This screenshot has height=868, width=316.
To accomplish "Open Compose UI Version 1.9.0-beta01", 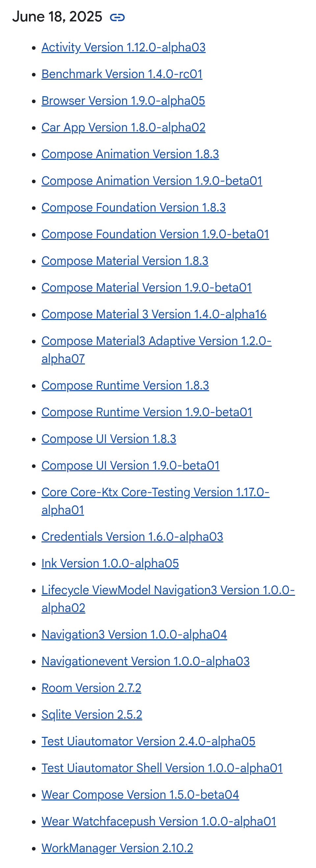I will click(x=131, y=466).
